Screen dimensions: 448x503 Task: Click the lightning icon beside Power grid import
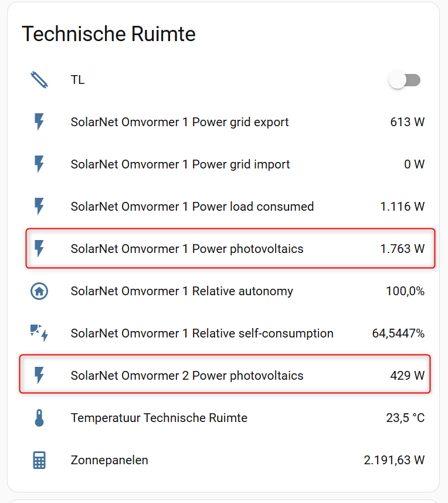[39, 164]
